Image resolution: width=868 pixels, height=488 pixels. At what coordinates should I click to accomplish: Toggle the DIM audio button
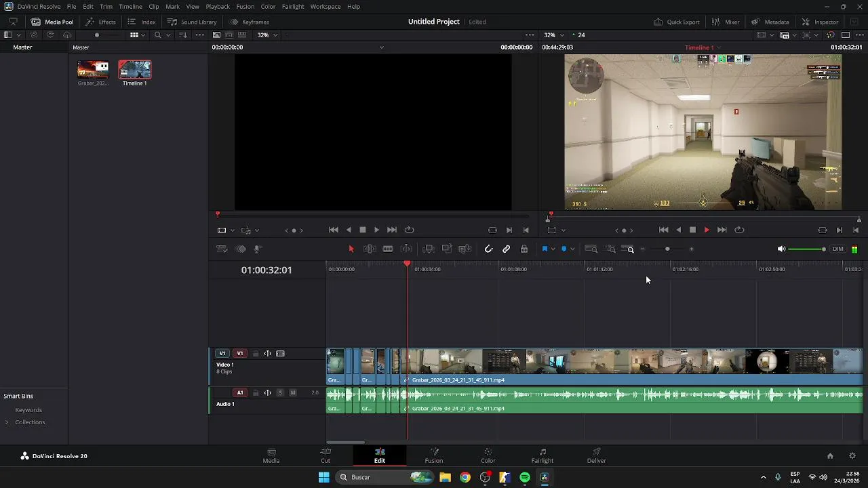(x=838, y=249)
